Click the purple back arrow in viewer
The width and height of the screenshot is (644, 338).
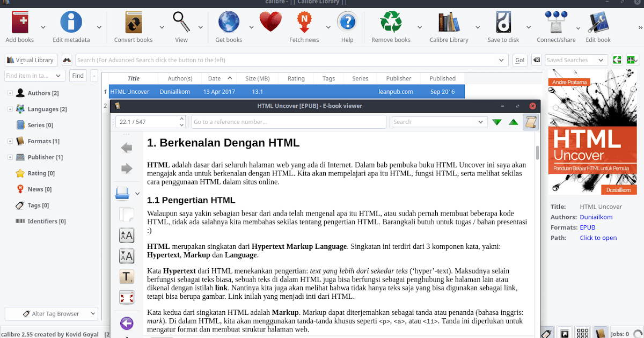click(x=127, y=323)
